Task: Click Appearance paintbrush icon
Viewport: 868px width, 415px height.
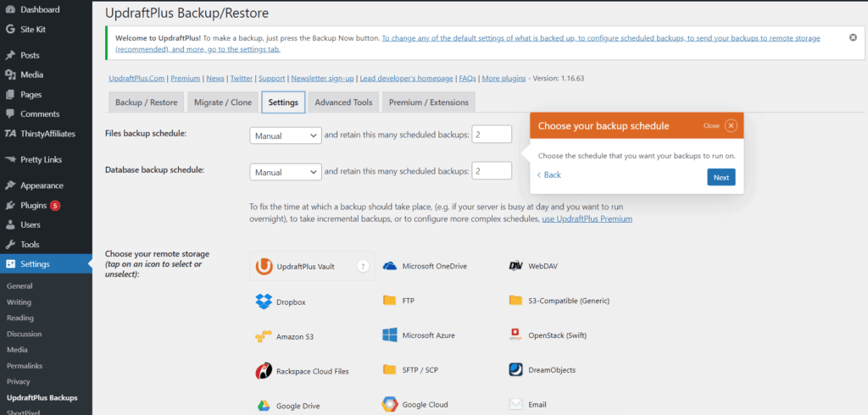Action: click(x=10, y=185)
